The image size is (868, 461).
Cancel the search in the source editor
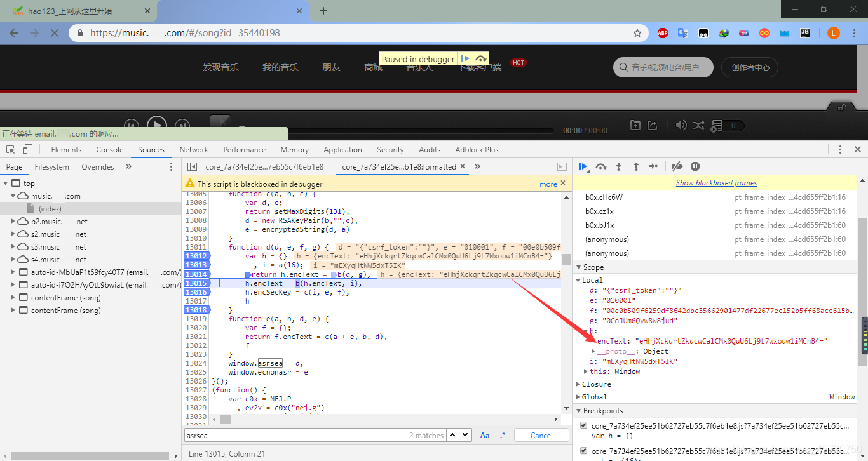[541, 436]
